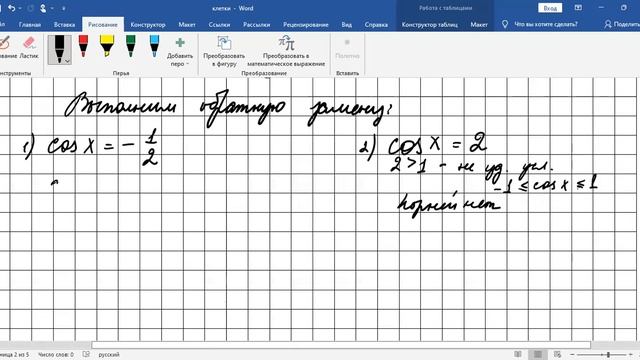
Task: Click the zoom slider handle
Action: point(608,355)
